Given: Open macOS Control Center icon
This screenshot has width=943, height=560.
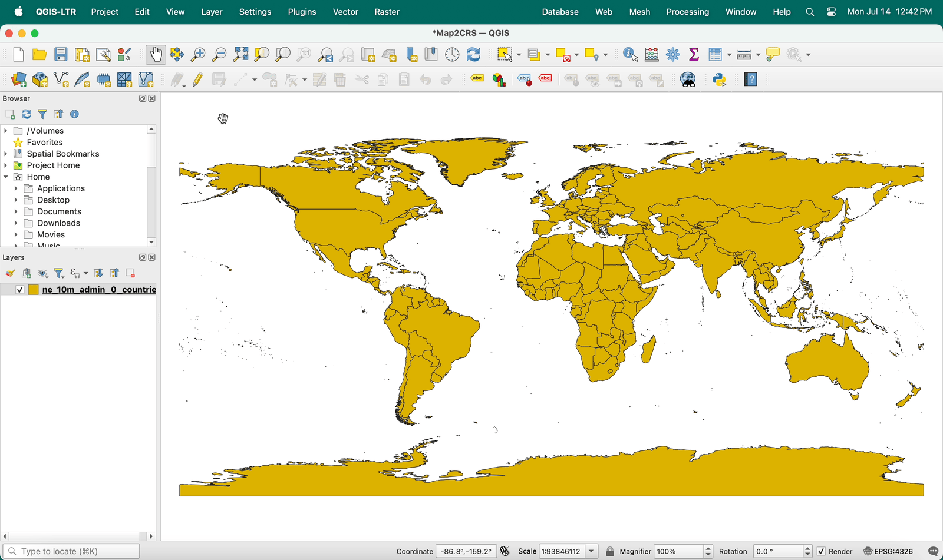Looking at the screenshot, I should tap(831, 12).
